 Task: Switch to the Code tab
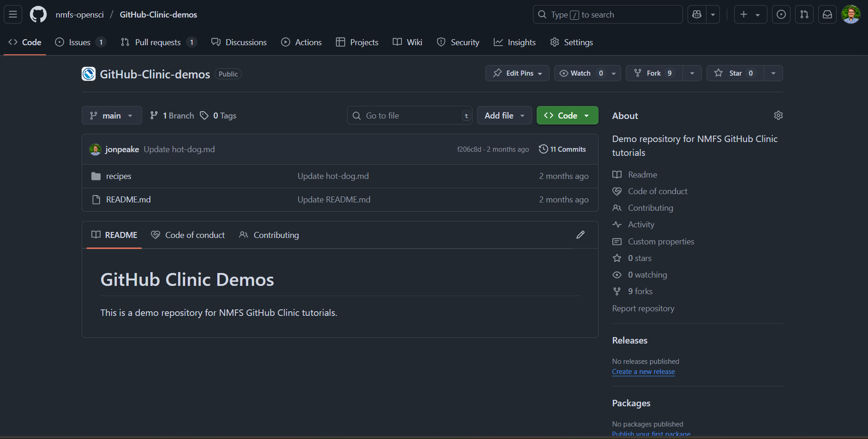25,42
